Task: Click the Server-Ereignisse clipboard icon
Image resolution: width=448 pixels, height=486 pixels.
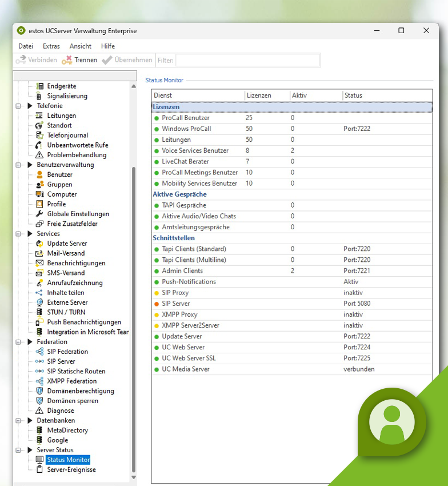Action: click(39, 469)
